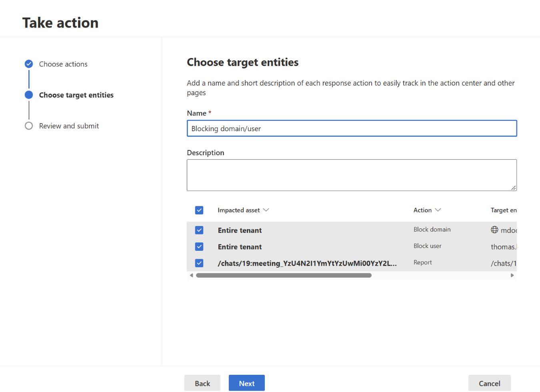The height and width of the screenshot is (392, 540).
Task: Click the completed Choose actions step icon
Action: pyautogui.click(x=29, y=64)
